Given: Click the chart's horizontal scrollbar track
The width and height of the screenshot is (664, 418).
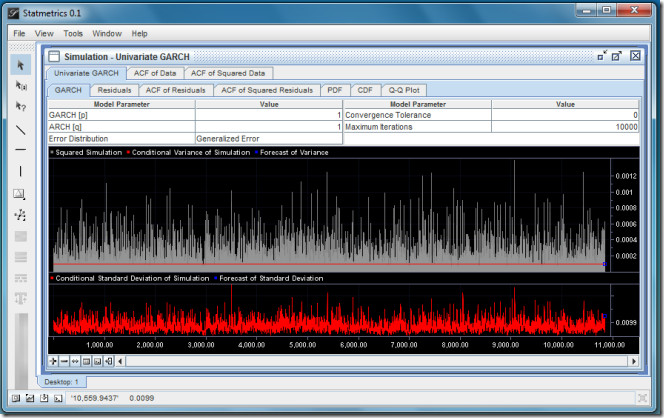Looking at the screenshot, I should (377, 361).
